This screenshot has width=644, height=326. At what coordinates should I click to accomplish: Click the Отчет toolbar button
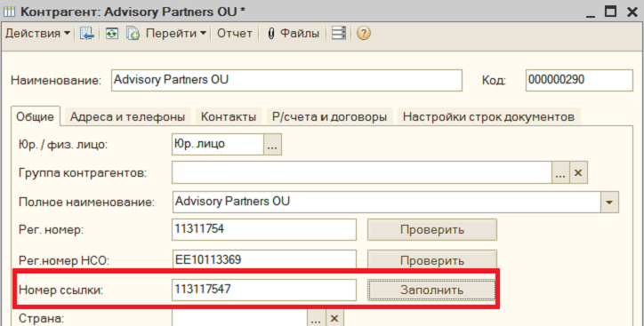(235, 33)
